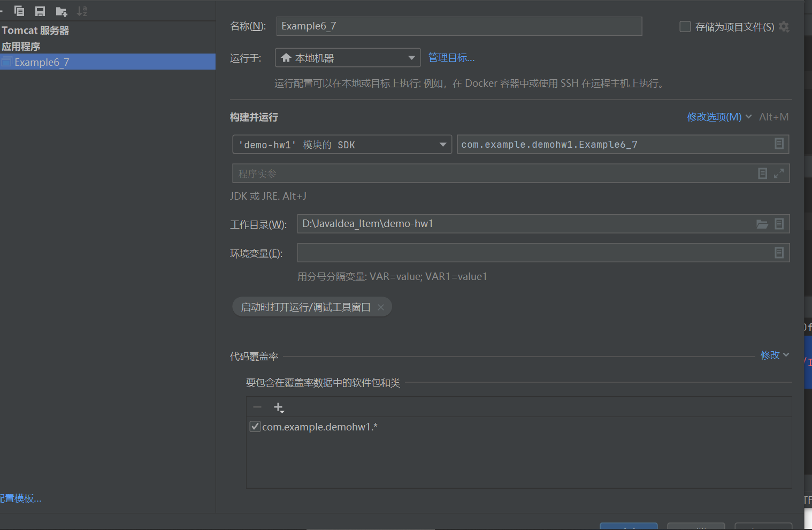
Task: Insert macros into the 工作目录 field
Action: pos(779,224)
